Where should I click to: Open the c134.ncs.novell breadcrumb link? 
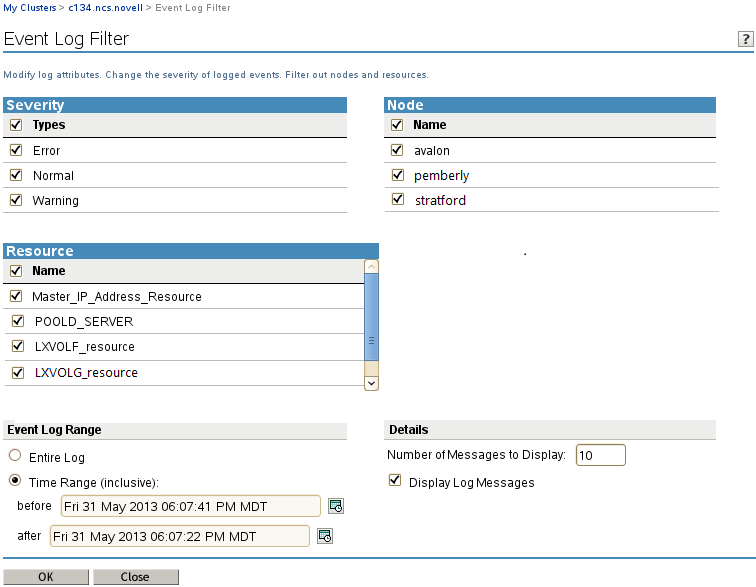click(x=103, y=8)
